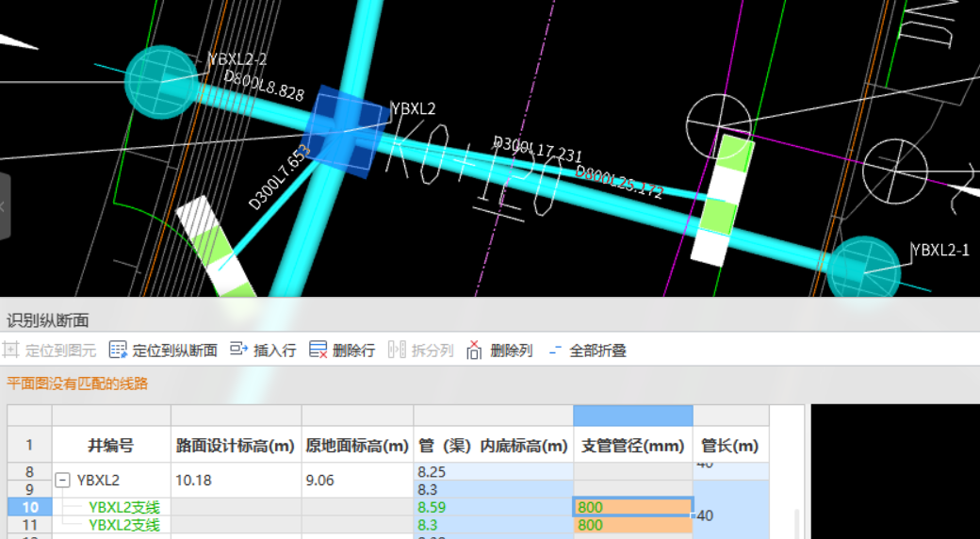Click the 插入行 insert row icon
This screenshot has width=980, height=539.
point(238,349)
